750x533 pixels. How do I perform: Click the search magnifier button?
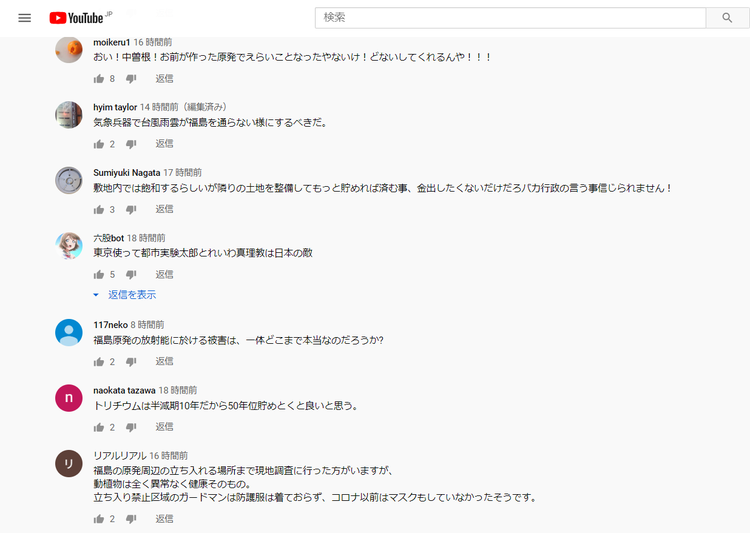click(727, 18)
